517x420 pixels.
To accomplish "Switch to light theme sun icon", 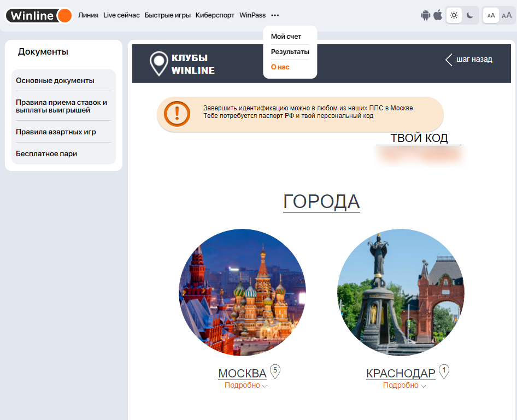I will point(454,15).
